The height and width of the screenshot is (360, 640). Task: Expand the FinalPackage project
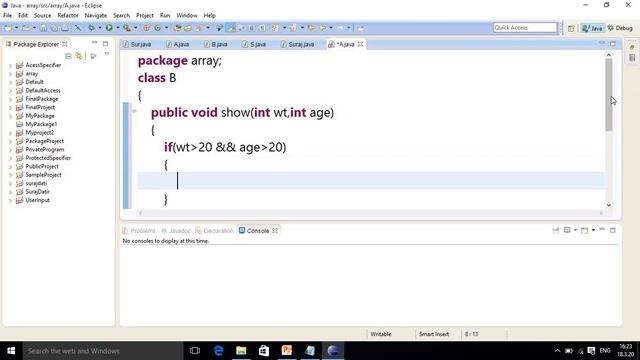[11, 99]
